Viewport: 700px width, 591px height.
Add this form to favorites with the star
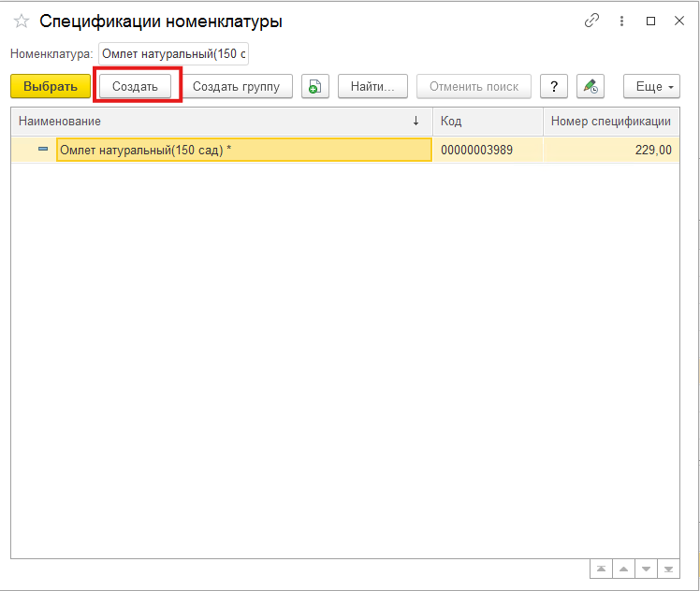(22, 22)
